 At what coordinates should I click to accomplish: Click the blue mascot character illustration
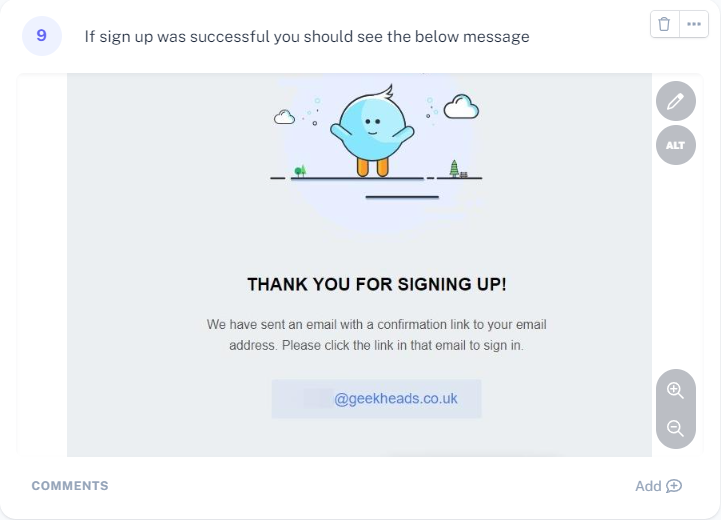[x=372, y=130]
